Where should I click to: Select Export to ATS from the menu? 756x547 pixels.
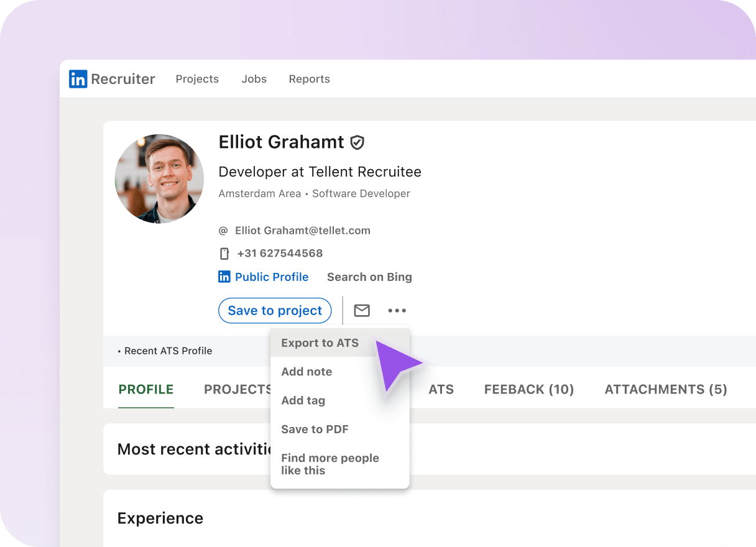coord(320,342)
